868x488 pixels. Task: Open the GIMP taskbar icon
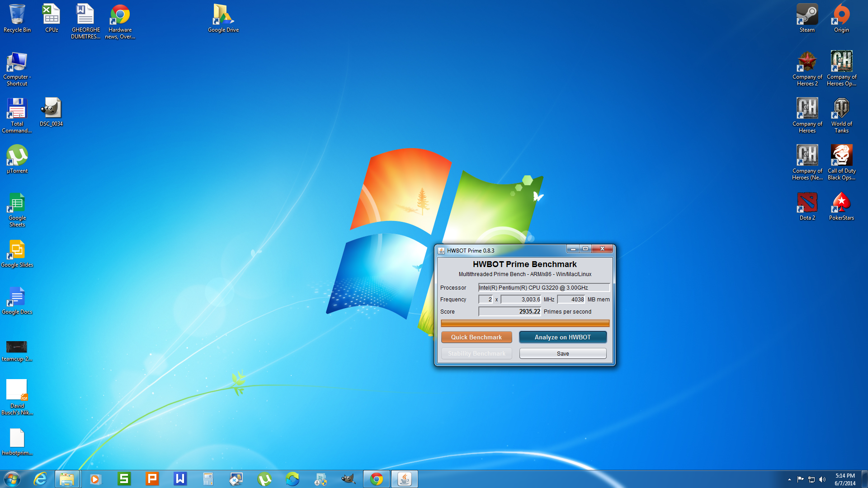[348, 479]
